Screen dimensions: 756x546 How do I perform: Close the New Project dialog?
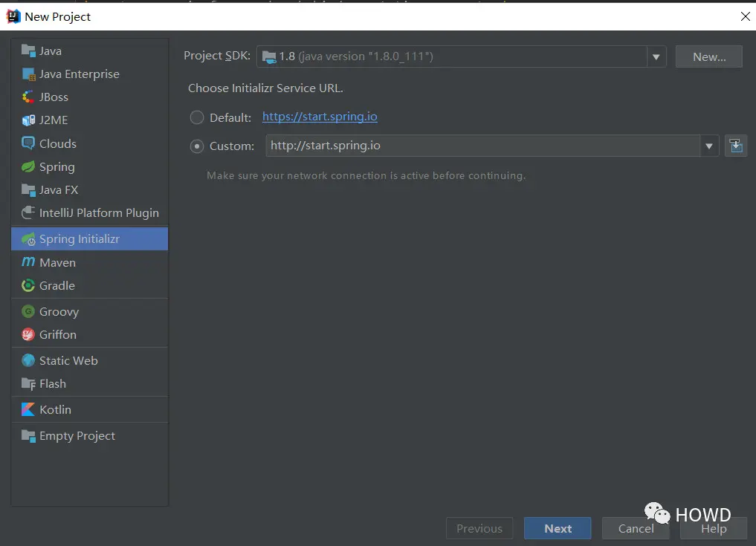(x=745, y=16)
